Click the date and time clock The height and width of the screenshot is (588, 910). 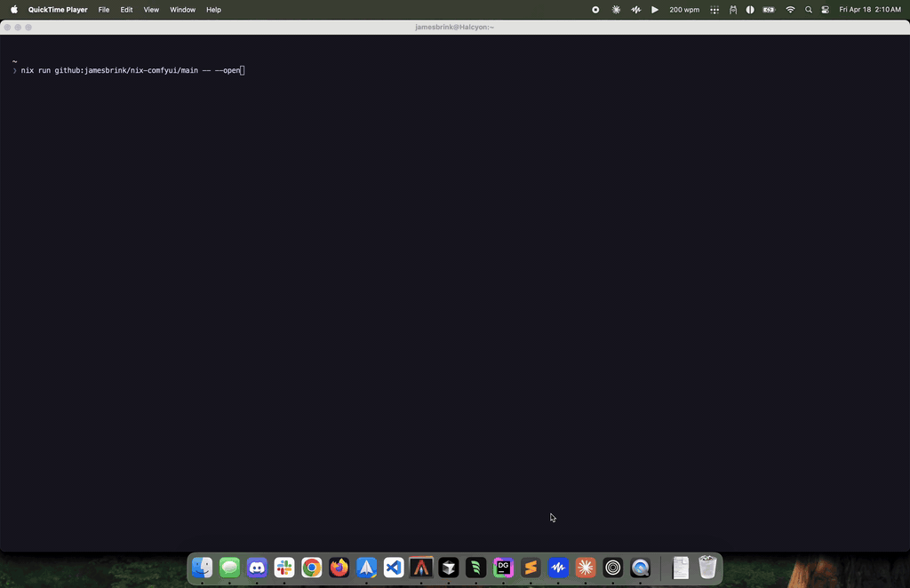click(x=870, y=10)
